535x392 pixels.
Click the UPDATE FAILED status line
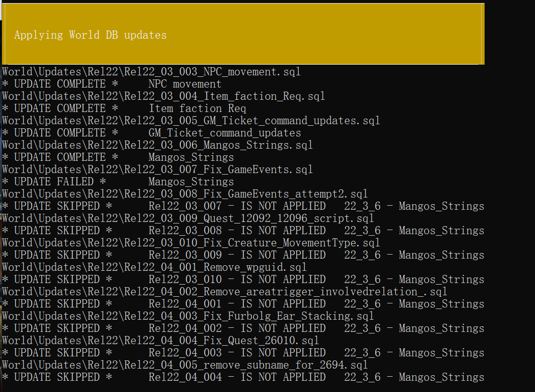tap(118, 182)
